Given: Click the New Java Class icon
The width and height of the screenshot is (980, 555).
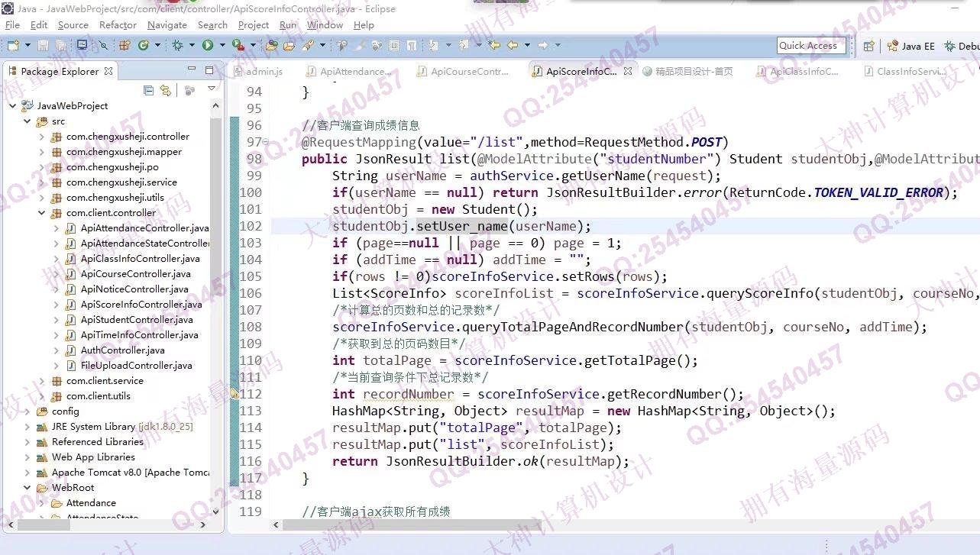Looking at the screenshot, I should [144, 45].
